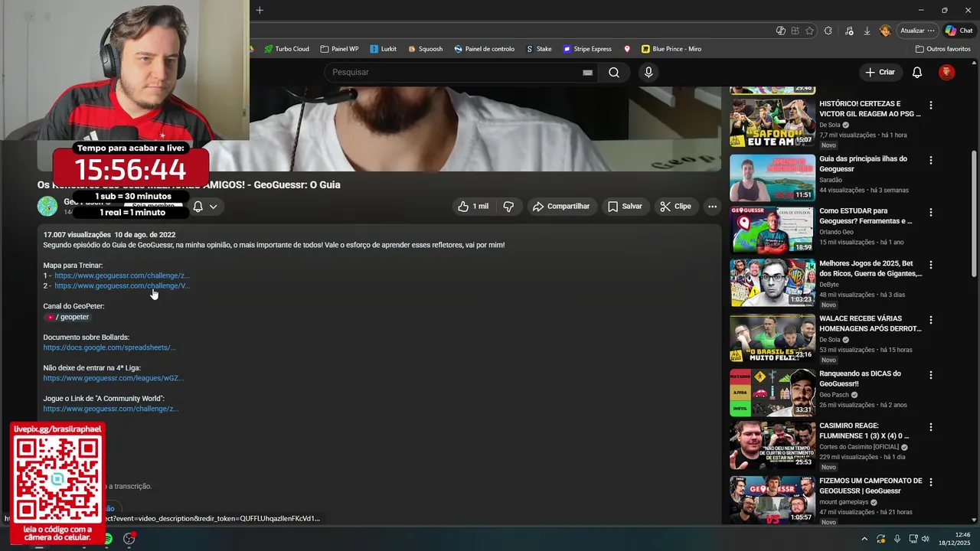
Task: Open taskbar clock showing 12:46
Action: pos(955,539)
